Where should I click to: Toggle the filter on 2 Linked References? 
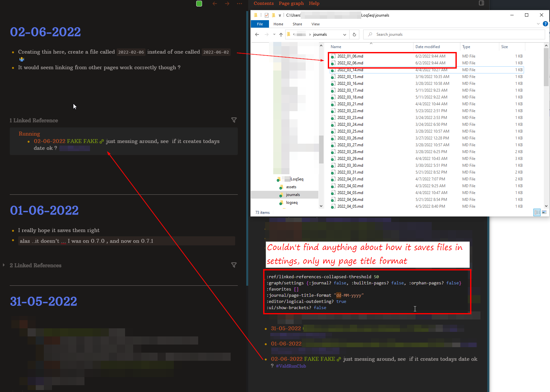click(x=234, y=265)
